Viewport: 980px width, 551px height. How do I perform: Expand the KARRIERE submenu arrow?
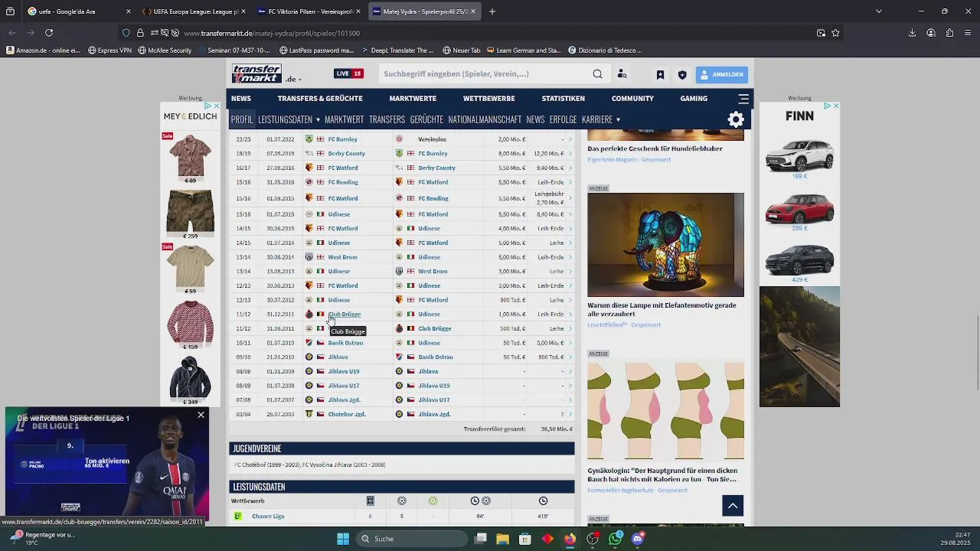pyautogui.click(x=618, y=119)
